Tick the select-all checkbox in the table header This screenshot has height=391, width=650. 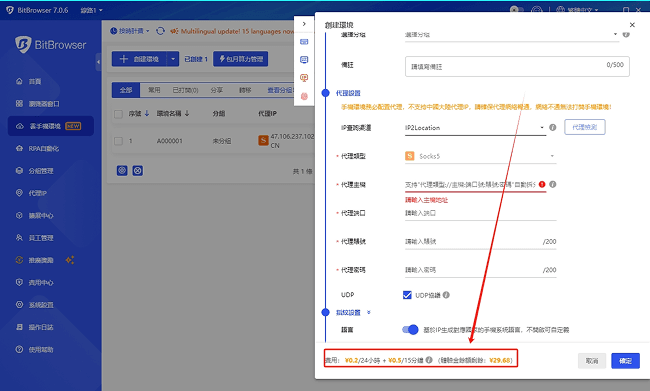118,114
